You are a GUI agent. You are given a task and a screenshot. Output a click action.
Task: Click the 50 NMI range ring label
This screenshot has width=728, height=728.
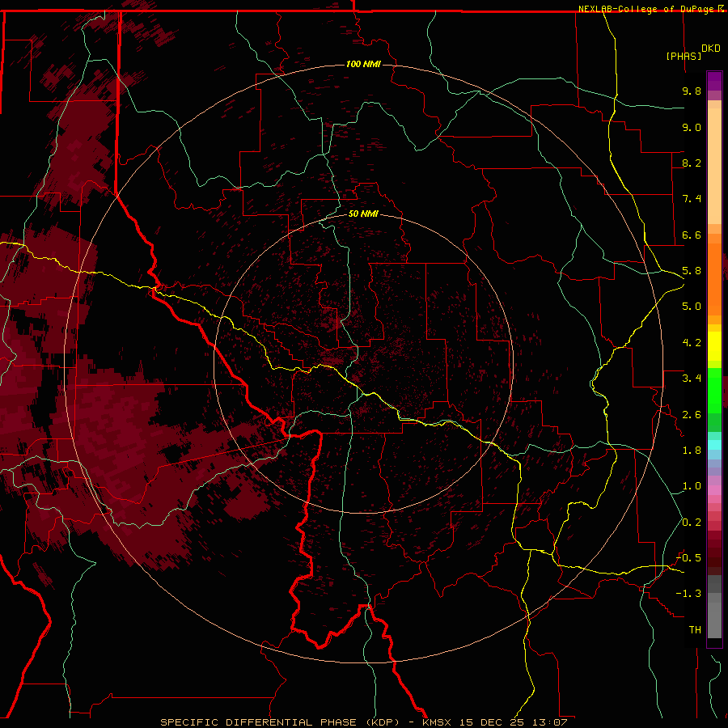pyautogui.click(x=363, y=214)
